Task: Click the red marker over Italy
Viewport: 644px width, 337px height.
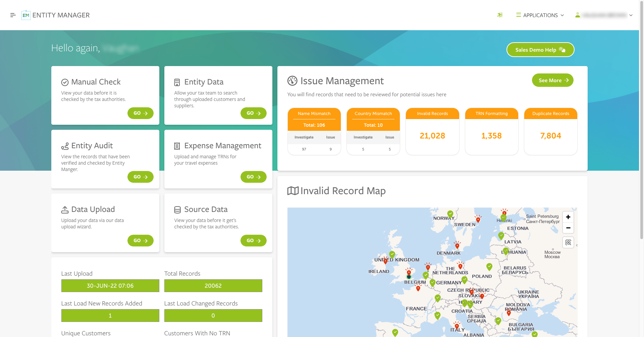Action: point(457,326)
